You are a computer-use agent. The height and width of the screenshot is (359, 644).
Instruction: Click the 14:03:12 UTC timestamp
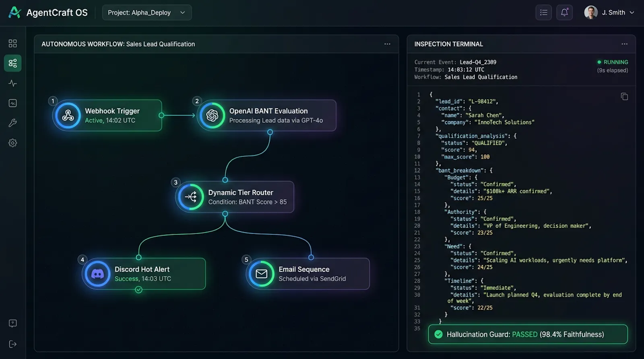pyautogui.click(x=466, y=70)
